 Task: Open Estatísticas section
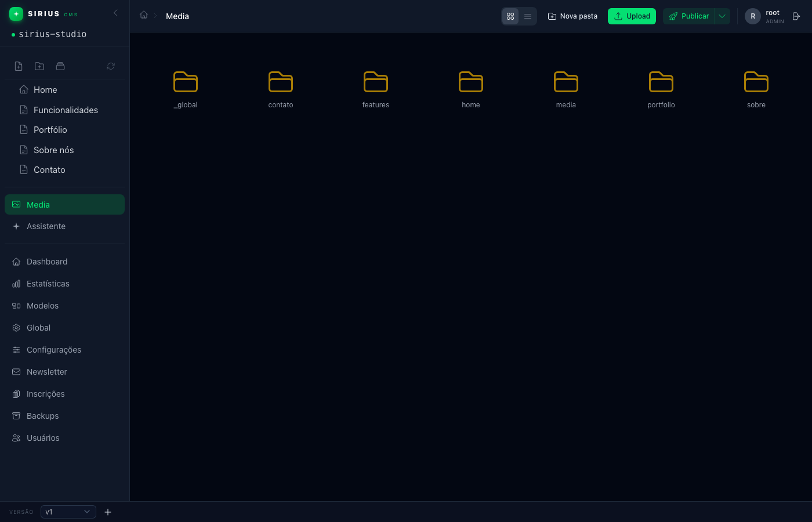[64, 284]
